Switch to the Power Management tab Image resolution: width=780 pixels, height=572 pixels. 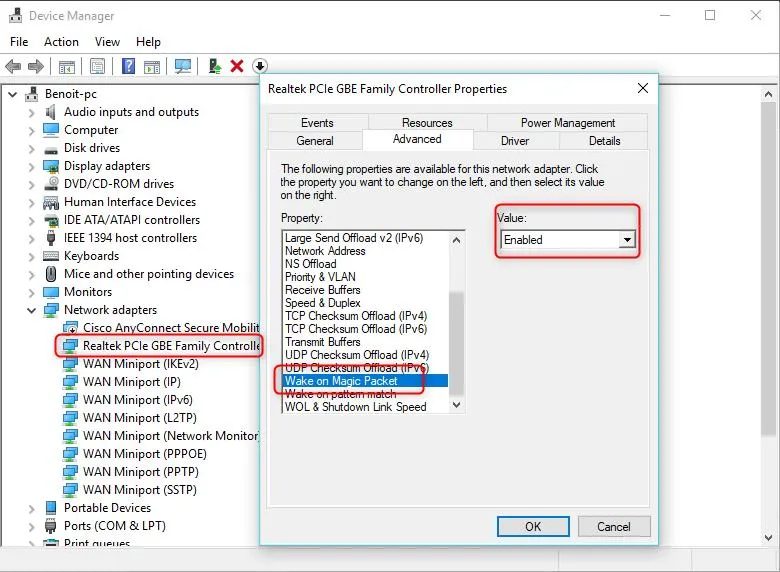(x=568, y=122)
